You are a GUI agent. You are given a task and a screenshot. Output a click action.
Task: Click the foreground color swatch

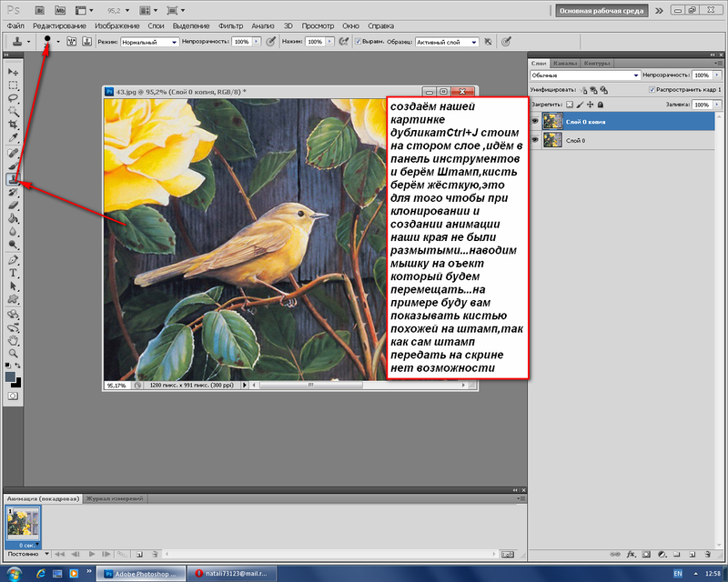coord(10,376)
